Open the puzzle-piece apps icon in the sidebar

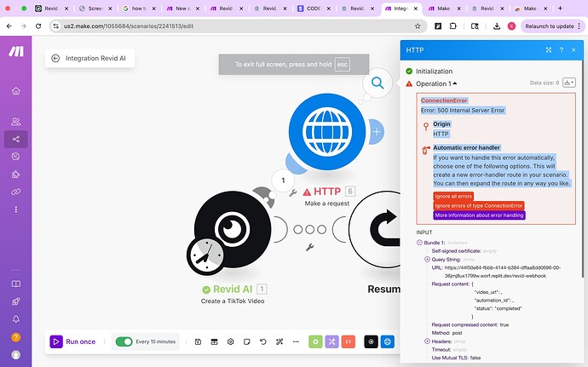pos(15,175)
